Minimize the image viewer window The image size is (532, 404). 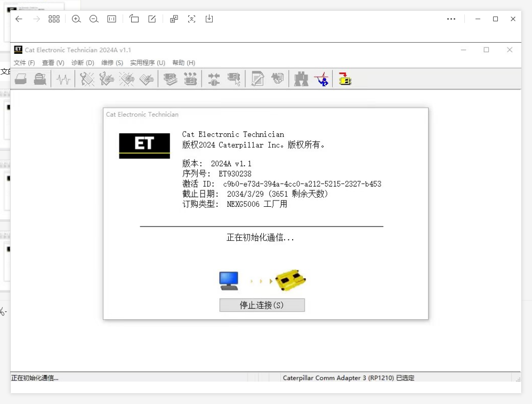pyautogui.click(x=478, y=19)
